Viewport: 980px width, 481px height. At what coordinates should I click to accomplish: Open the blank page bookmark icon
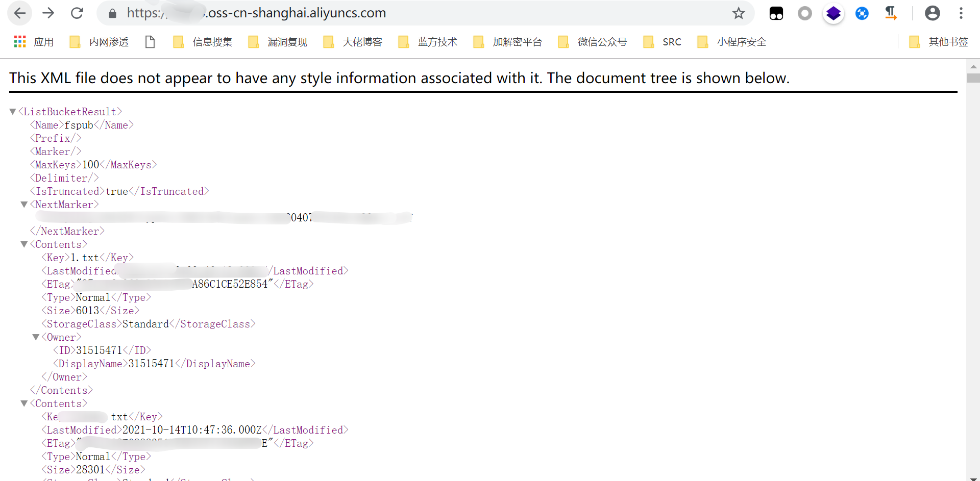coord(150,42)
